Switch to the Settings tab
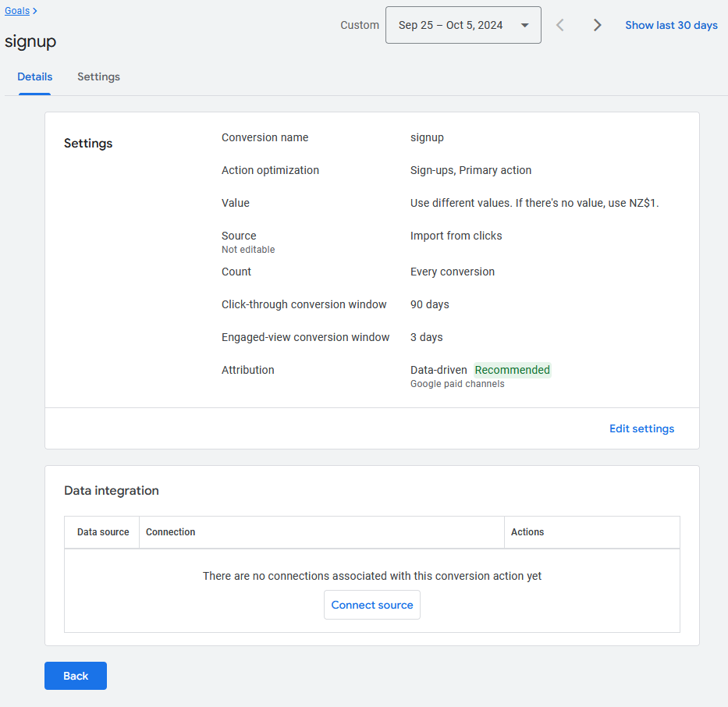Viewport: 728px width, 707px height. (x=98, y=76)
